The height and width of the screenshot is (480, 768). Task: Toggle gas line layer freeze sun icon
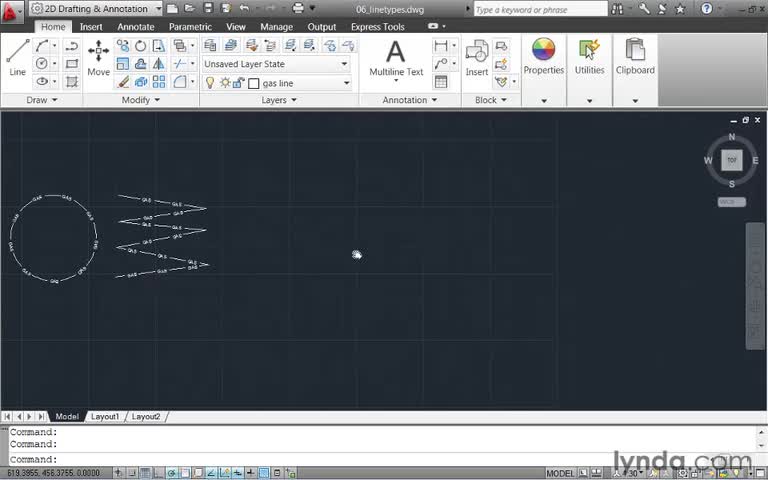pos(225,83)
